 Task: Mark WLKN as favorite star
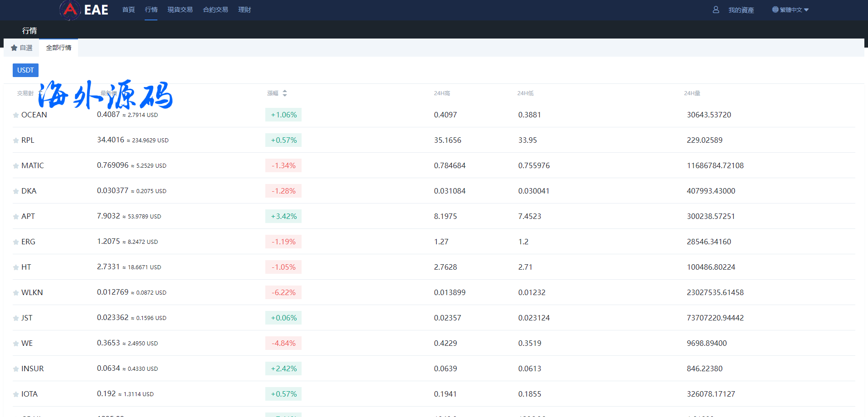coord(16,293)
